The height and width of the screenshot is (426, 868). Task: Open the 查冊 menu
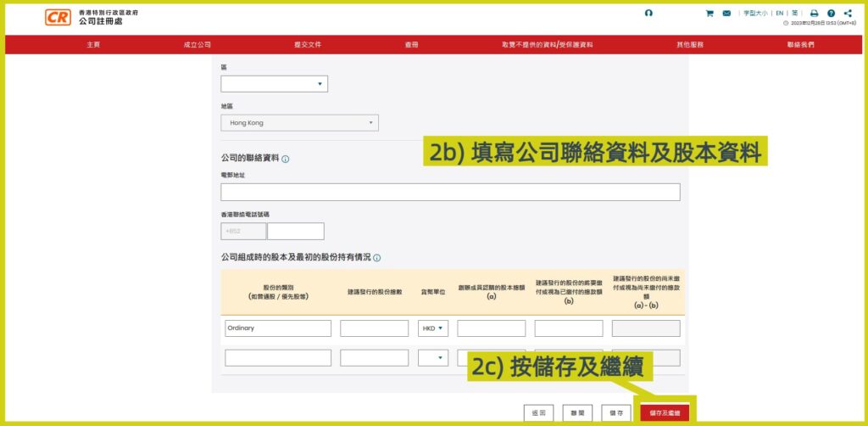tap(411, 45)
